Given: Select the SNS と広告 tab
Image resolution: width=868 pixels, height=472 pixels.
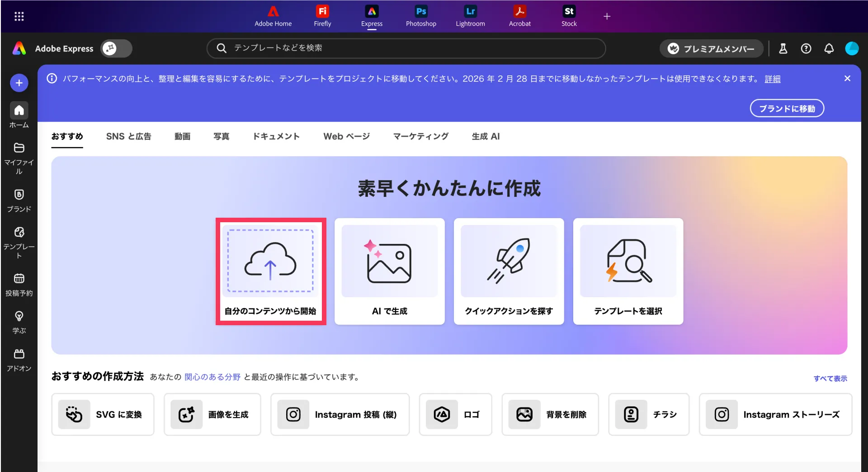Looking at the screenshot, I should point(128,136).
